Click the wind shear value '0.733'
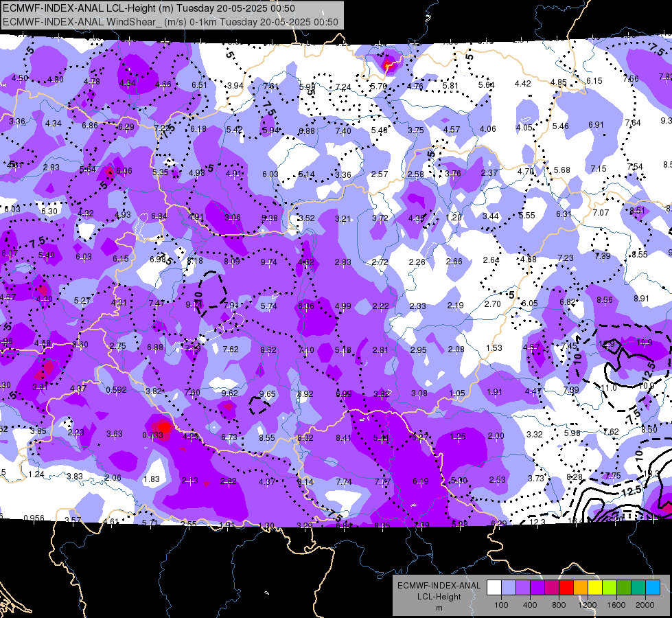This screenshot has width=672, height=618. [152, 435]
